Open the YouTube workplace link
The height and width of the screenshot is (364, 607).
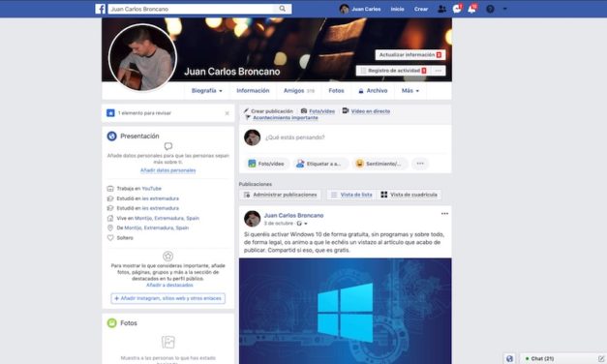click(151, 189)
